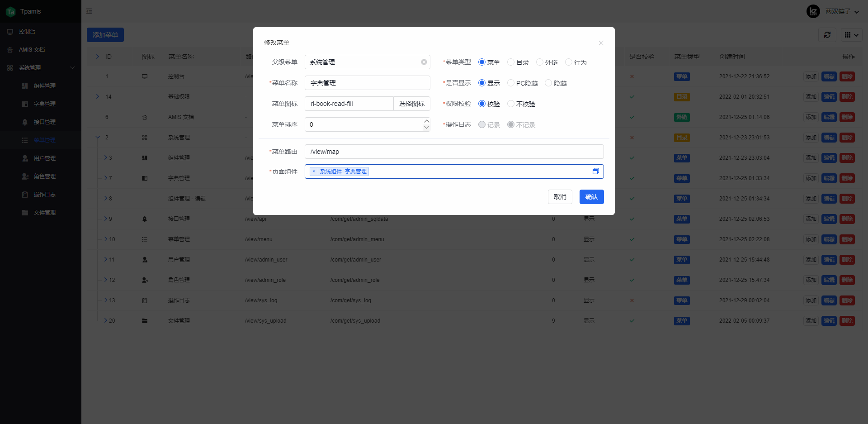Select the 隐藏 radio option
Screen dimensions: 868x424
tap(548, 83)
